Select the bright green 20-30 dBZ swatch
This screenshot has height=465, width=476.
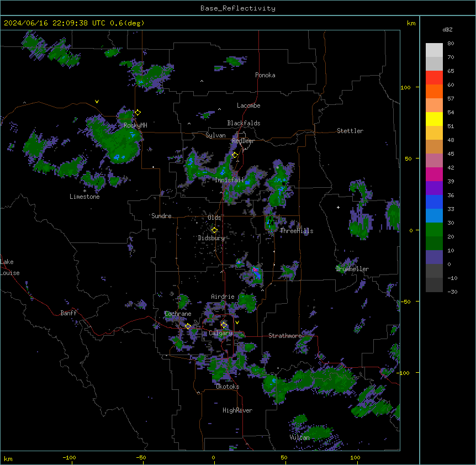click(434, 230)
